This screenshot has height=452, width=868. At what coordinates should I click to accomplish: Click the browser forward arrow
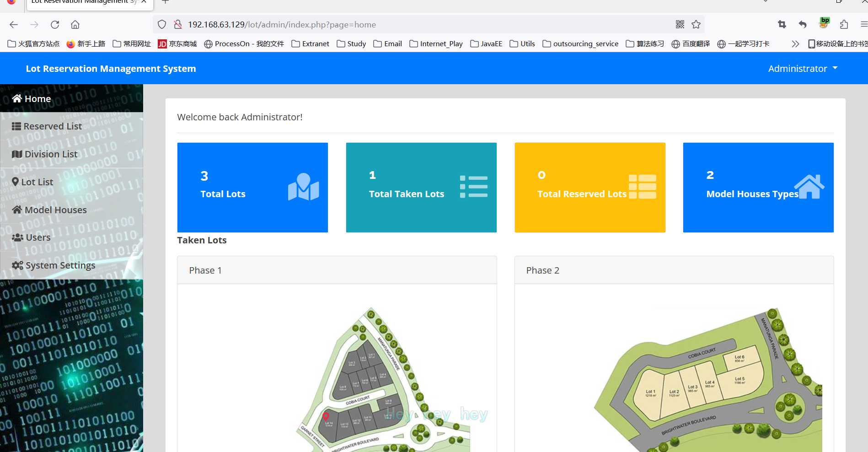34,25
